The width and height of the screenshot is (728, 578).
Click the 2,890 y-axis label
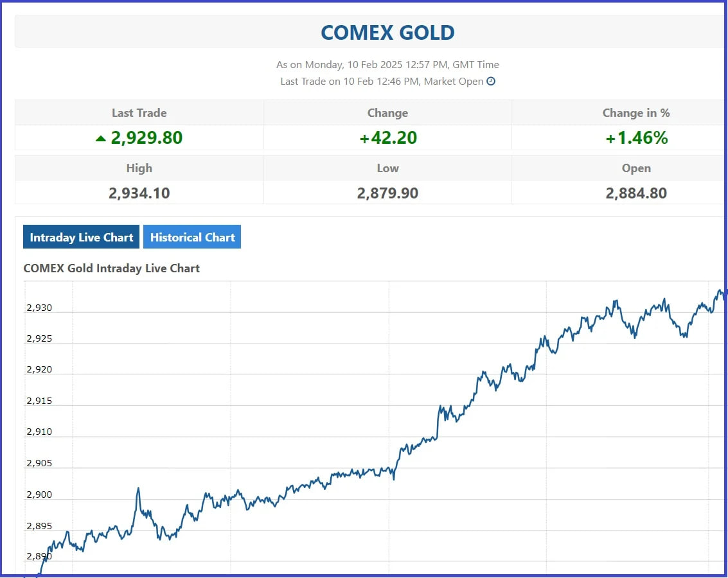click(39, 556)
